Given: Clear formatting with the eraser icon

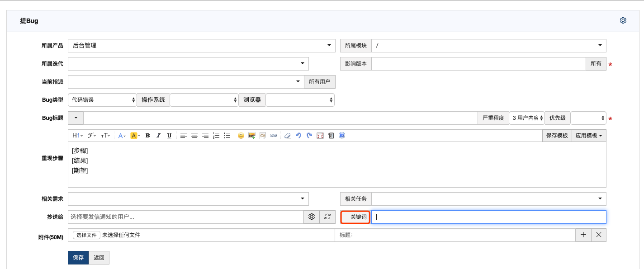Looking at the screenshot, I should pyautogui.click(x=287, y=136).
